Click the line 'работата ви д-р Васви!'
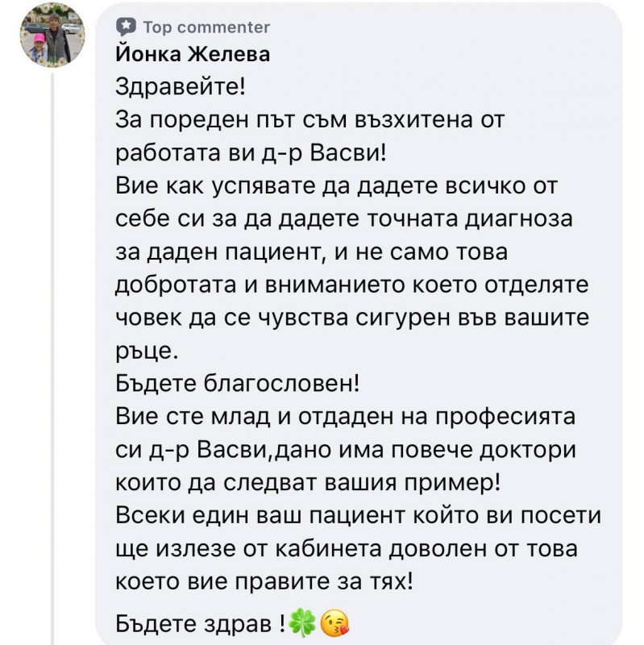644x645 pixels. click(251, 153)
